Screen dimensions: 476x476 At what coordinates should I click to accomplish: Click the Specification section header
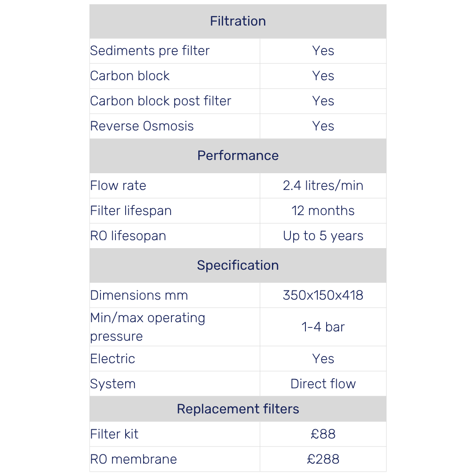click(238, 265)
